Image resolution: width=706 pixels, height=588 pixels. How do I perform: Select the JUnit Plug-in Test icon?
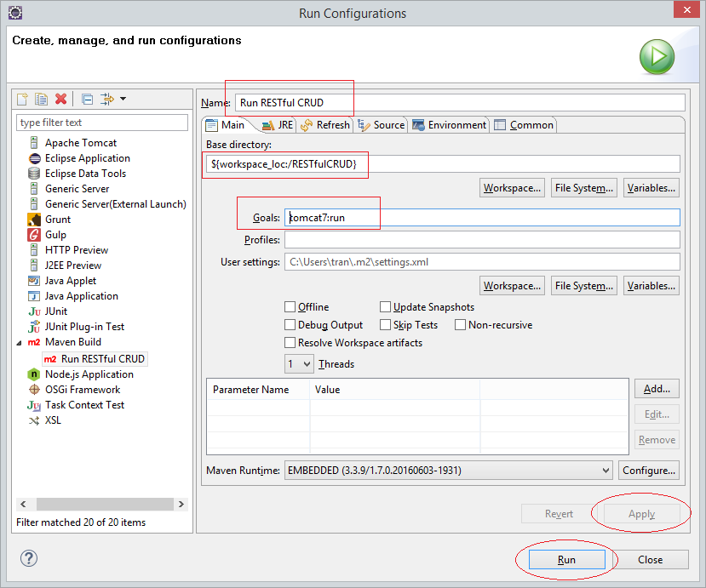tap(34, 327)
